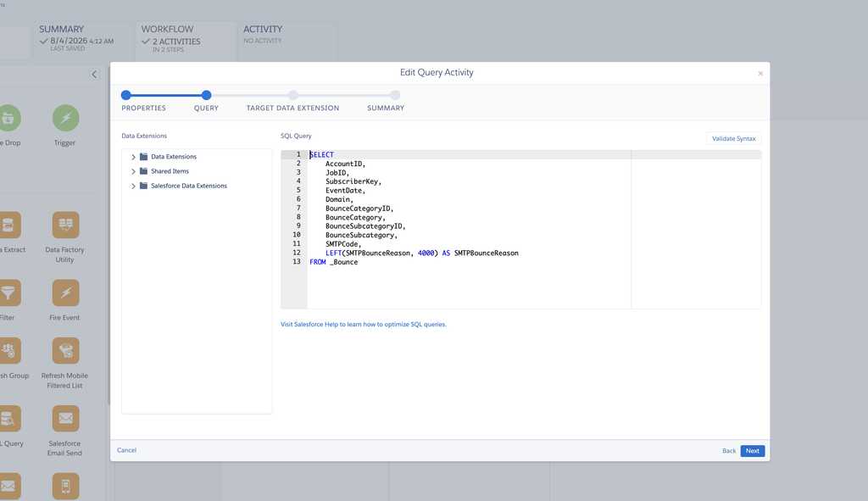This screenshot has width=868, height=501.
Task: Click the empty editor area below the query
Action: pos(469,287)
